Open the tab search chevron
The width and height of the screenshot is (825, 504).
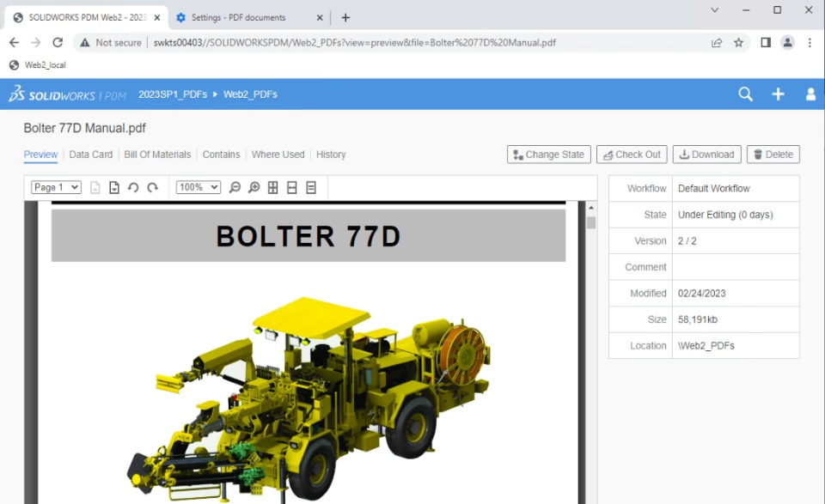click(714, 10)
